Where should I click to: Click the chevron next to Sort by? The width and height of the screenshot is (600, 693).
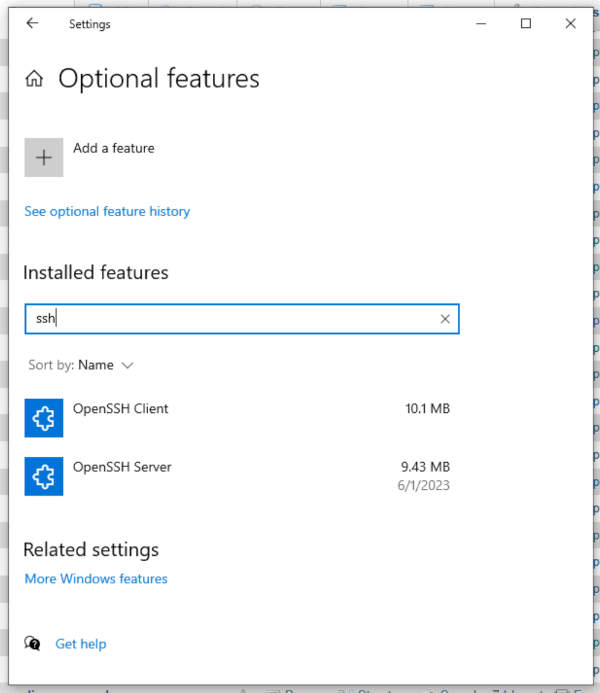(127, 366)
